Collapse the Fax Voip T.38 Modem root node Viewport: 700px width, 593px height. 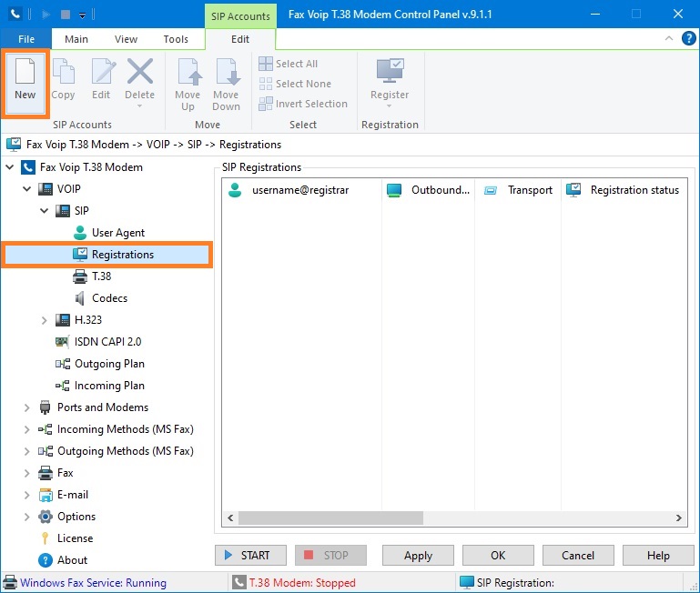point(10,167)
